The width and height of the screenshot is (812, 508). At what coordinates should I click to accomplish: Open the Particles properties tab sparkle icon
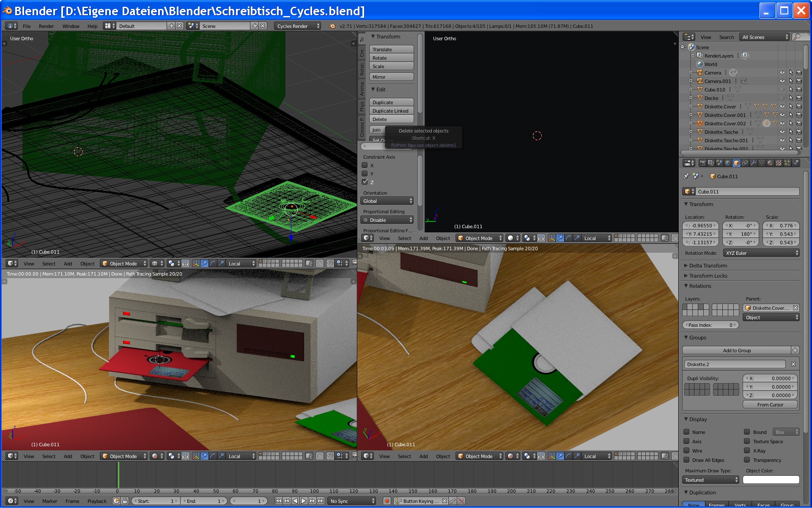pyautogui.click(x=787, y=163)
